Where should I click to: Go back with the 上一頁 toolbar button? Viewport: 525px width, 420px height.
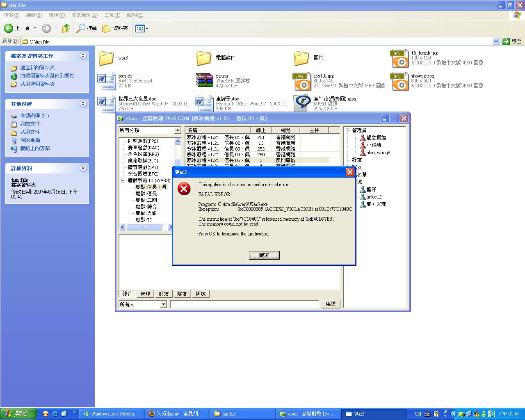tap(17, 28)
